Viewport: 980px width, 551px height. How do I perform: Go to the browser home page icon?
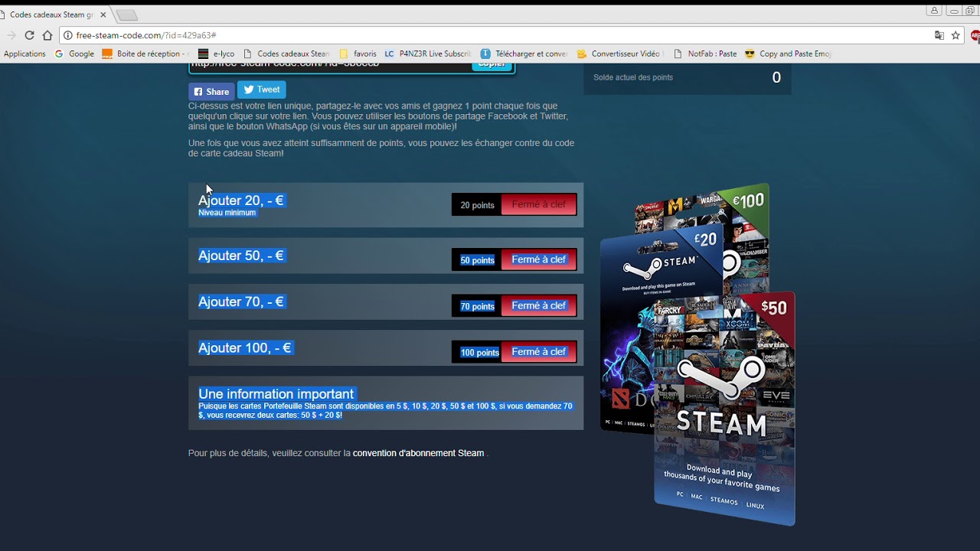pyautogui.click(x=47, y=35)
